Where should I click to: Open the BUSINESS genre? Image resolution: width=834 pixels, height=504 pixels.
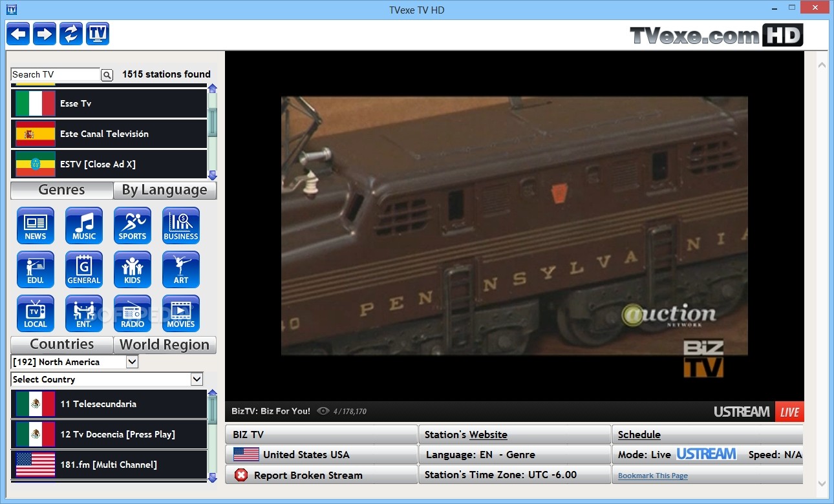pos(181,226)
